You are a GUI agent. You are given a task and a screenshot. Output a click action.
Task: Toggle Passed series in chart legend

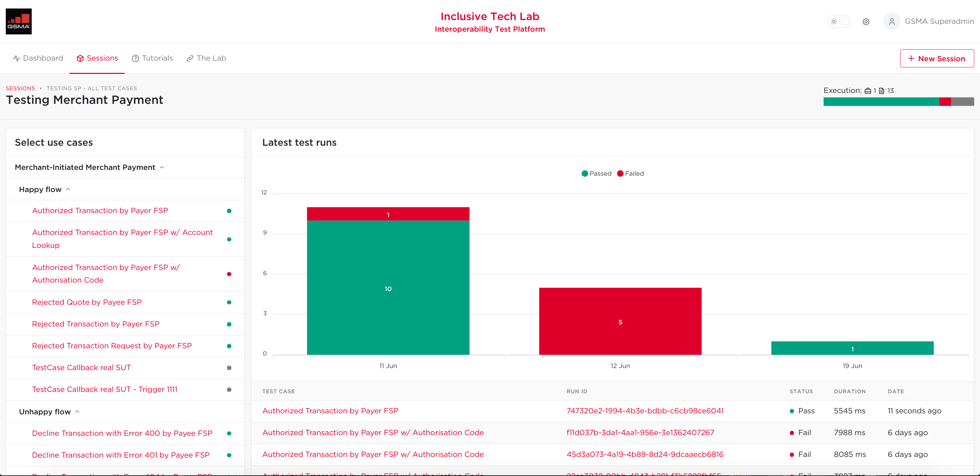point(597,173)
